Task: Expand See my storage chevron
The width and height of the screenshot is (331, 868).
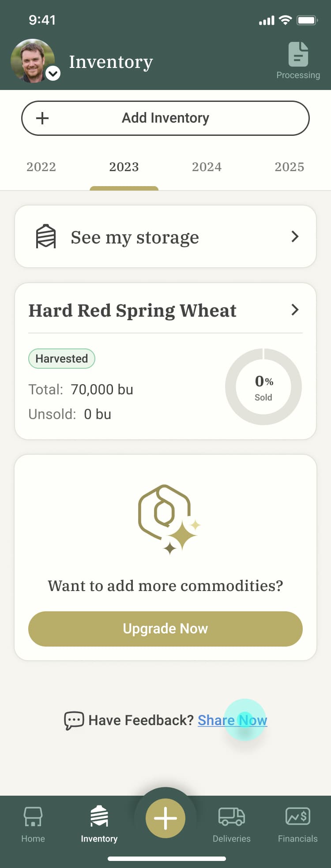Action: point(295,237)
